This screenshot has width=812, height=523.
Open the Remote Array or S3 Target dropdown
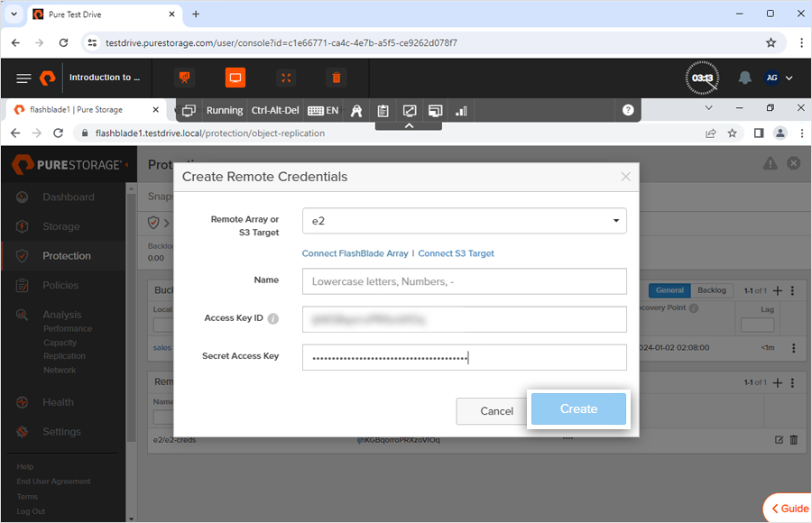click(x=464, y=220)
